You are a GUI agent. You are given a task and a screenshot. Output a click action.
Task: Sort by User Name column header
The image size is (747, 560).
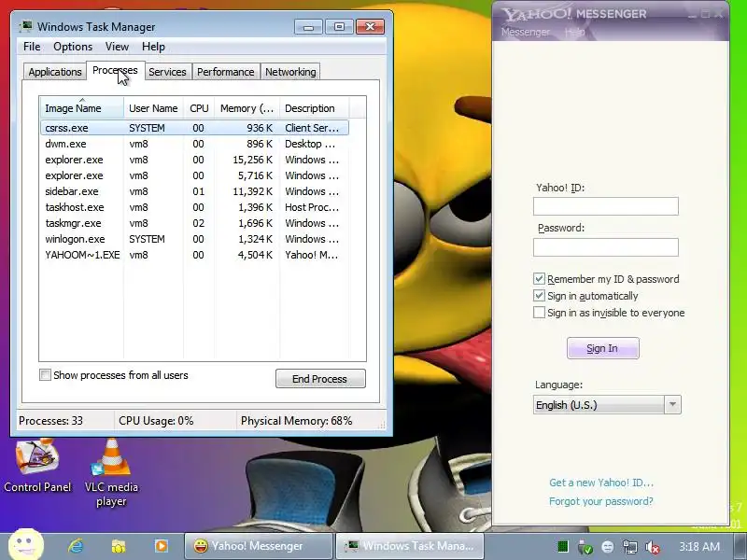click(x=153, y=108)
